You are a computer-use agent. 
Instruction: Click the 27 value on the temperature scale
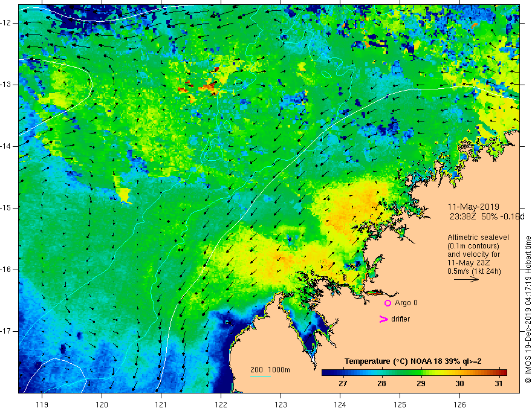(343, 384)
